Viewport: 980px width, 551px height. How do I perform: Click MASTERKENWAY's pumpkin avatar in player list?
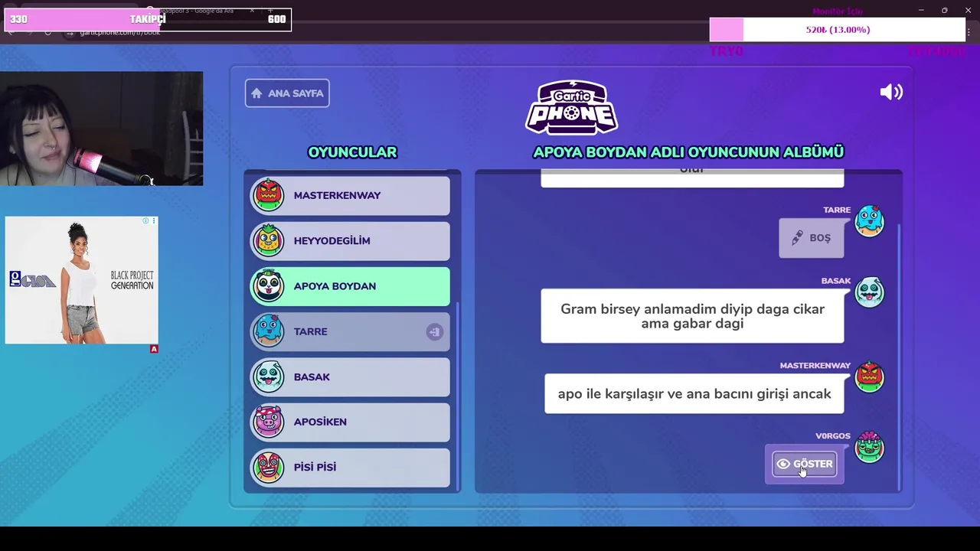pyautogui.click(x=269, y=195)
